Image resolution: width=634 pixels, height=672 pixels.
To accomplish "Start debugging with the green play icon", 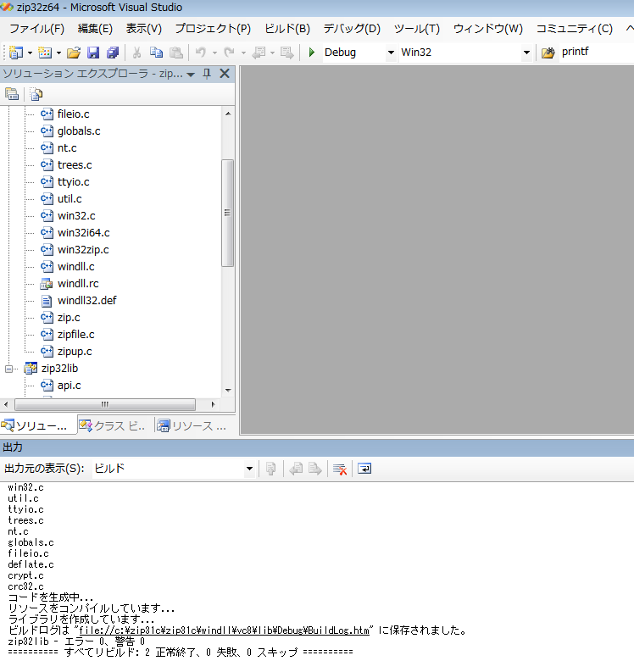I will click(312, 53).
